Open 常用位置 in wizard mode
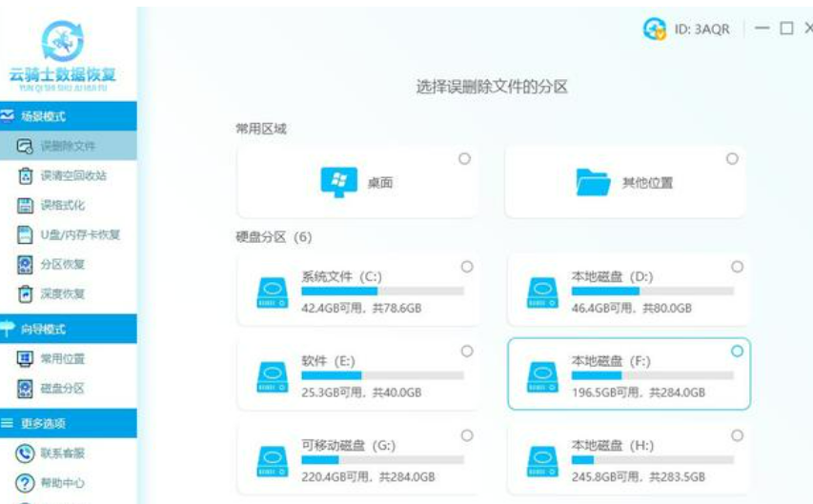Viewport: 813px width, 504px height. 63,358
